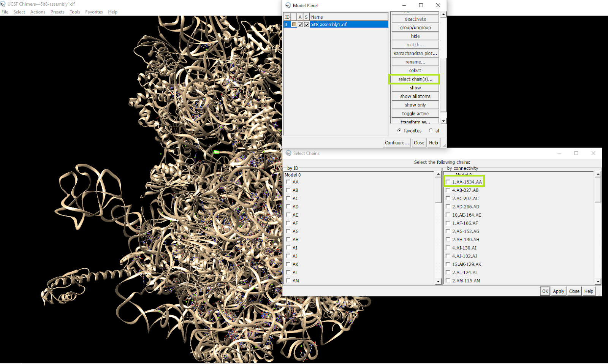Toggle the Active checkbox for model 0

pyautogui.click(x=300, y=25)
